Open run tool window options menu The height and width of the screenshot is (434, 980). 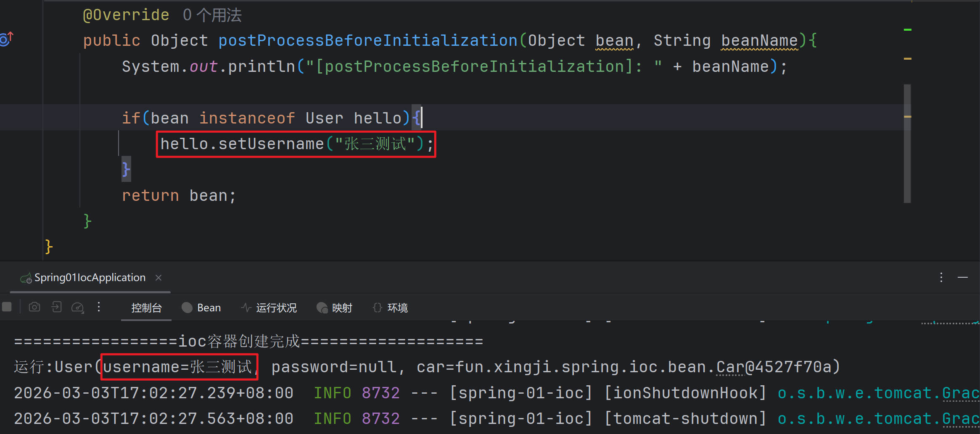(x=941, y=277)
